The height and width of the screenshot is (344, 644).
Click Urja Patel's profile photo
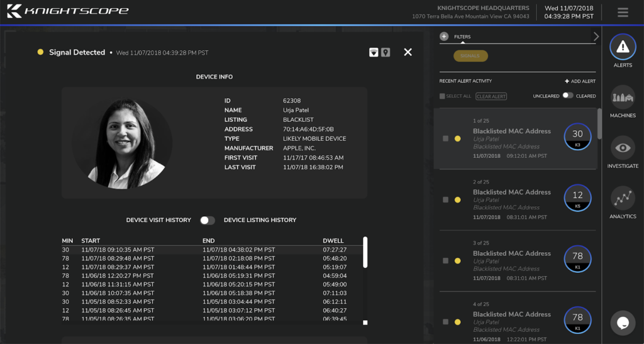(x=123, y=143)
